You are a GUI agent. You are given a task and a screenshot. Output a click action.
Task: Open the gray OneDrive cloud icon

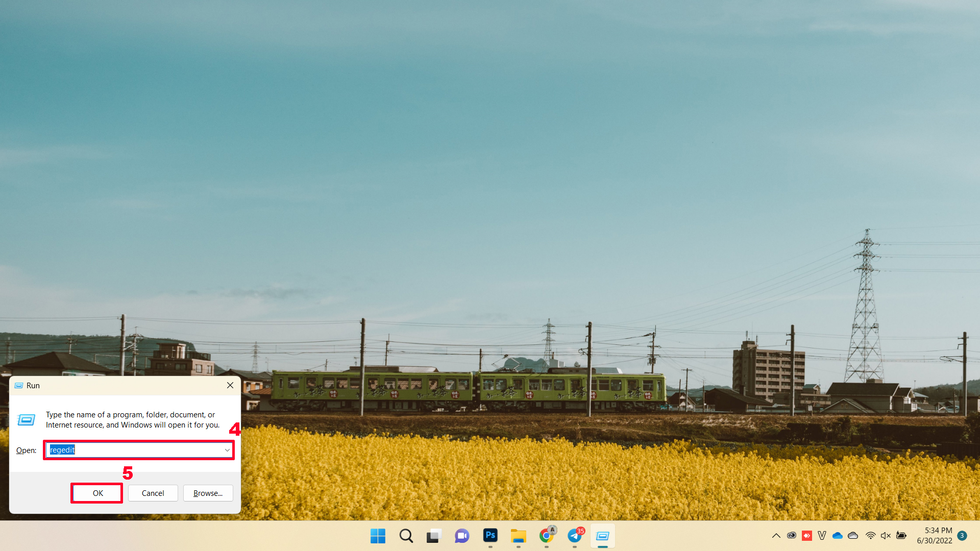(x=853, y=536)
